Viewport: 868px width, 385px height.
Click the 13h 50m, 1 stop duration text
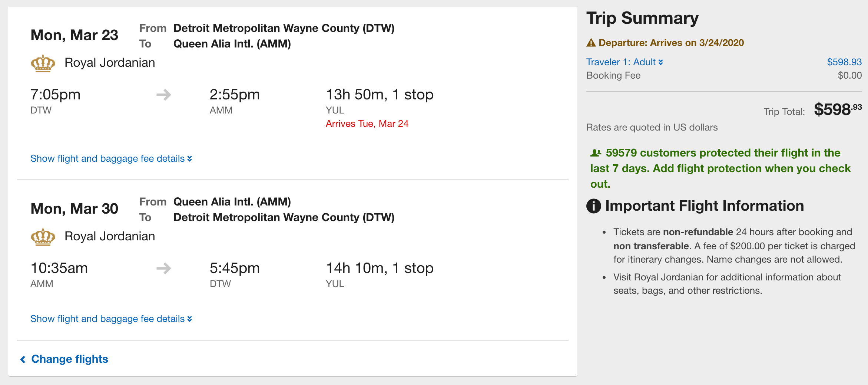[x=380, y=95]
